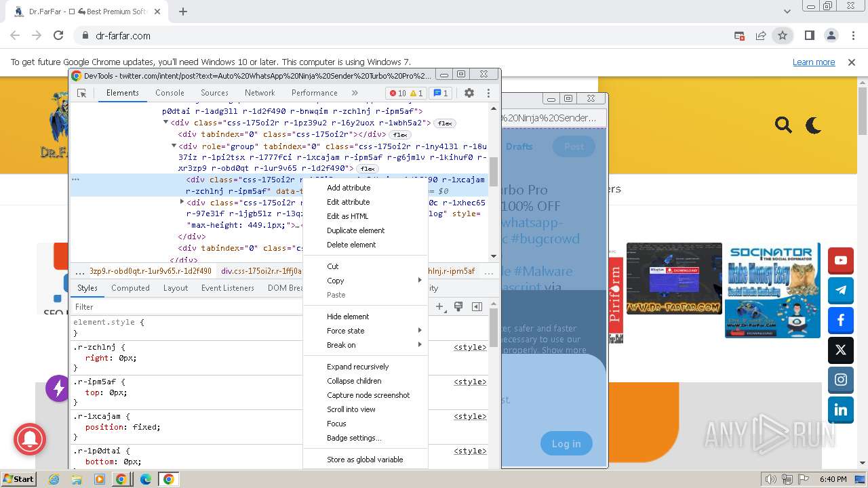The width and height of the screenshot is (868, 488).
Task: Select Store as global variable
Action: click(x=366, y=460)
